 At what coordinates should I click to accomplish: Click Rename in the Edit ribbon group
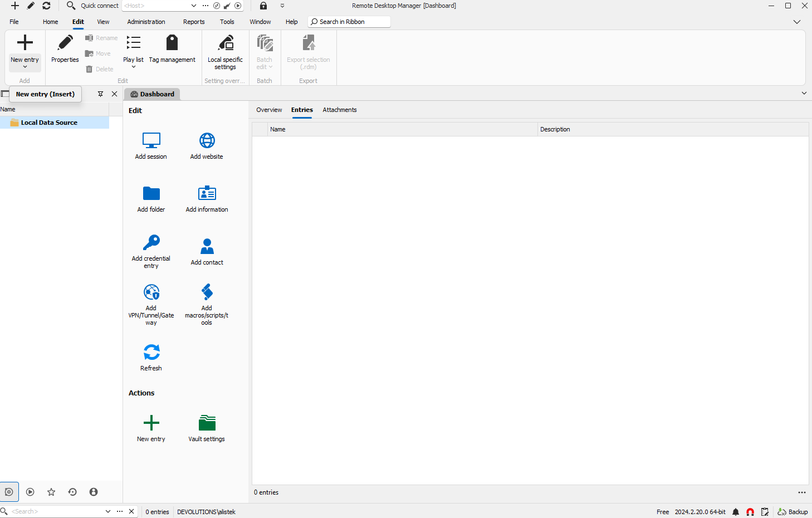101,38
